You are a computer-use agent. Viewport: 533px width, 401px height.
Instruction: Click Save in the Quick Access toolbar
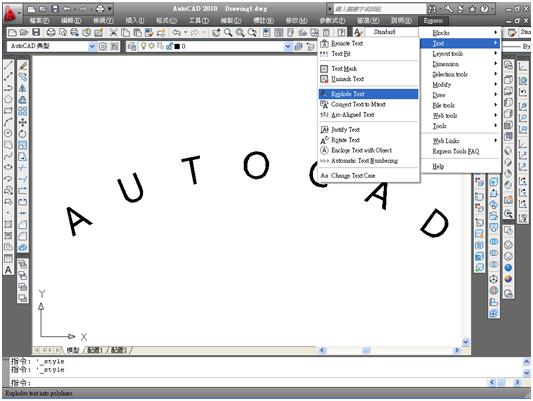tap(55, 9)
